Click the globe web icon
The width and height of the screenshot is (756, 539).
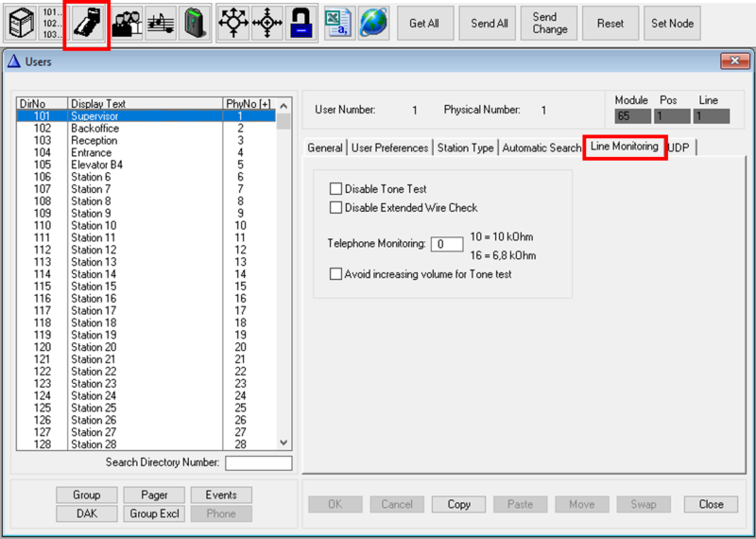pyautogui.click(x=373, y=23)
